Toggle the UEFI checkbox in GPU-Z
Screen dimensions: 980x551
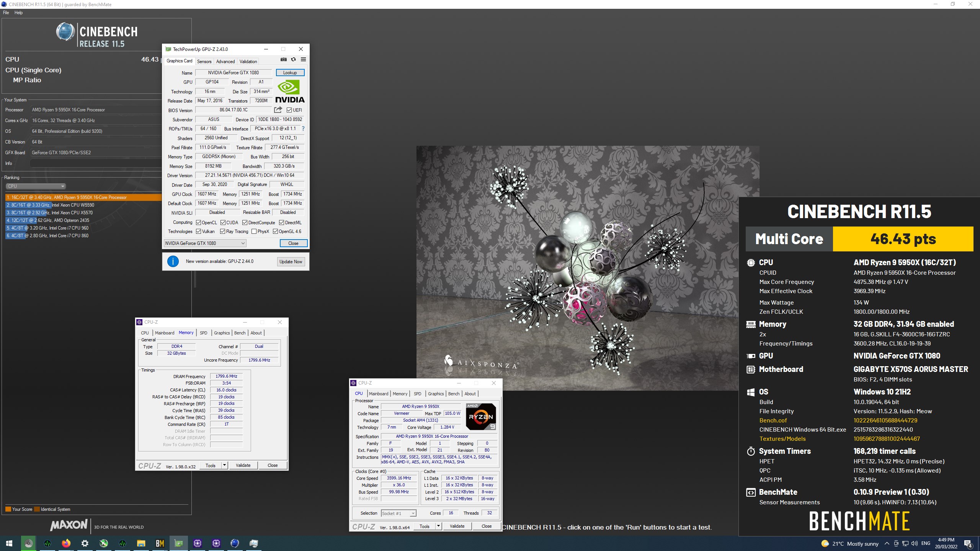coord(289,110)
